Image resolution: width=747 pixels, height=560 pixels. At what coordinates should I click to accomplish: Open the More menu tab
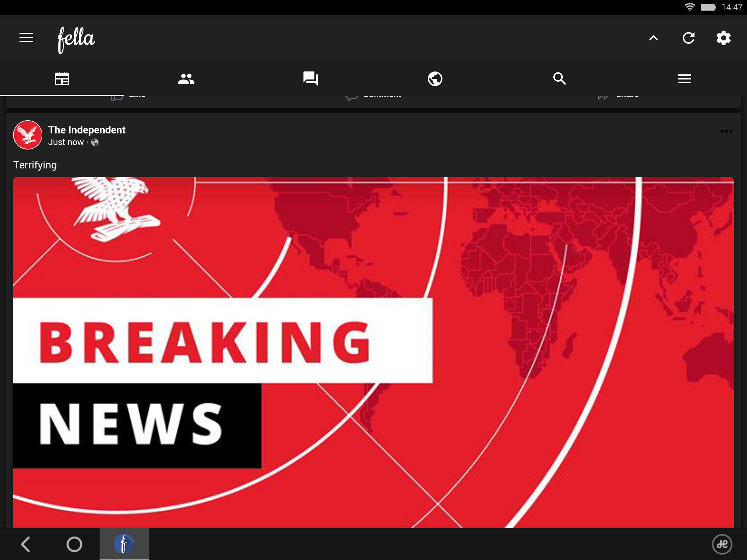(x=684, y=79)
